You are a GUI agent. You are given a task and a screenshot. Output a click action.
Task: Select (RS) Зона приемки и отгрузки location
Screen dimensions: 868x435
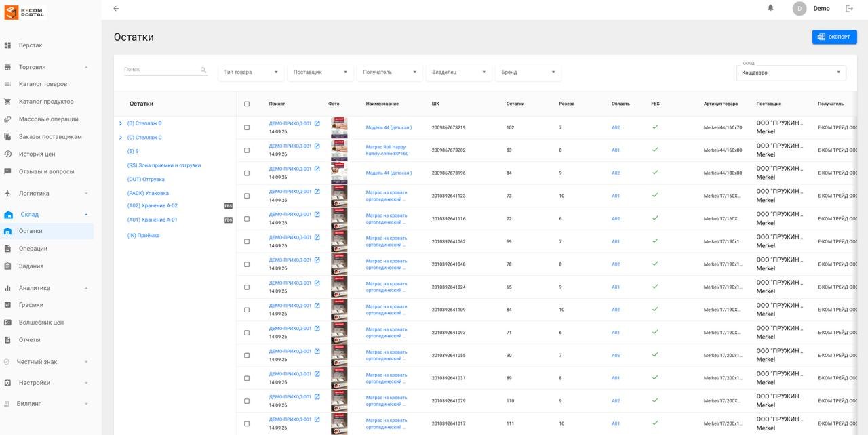tap(164, 165)
